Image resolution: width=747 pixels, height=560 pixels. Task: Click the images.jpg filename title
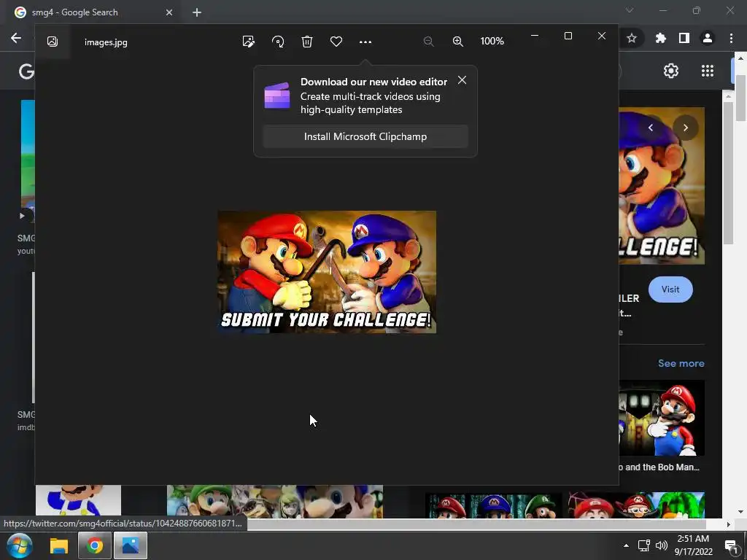[106, 42]
